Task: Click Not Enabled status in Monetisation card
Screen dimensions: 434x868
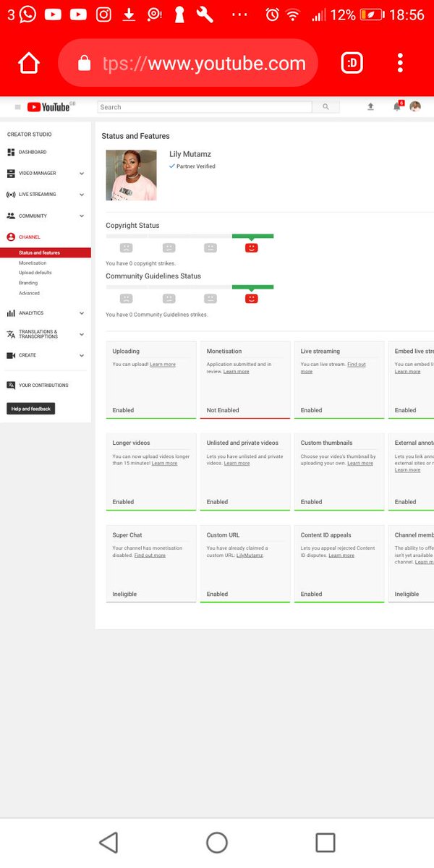Action: coord(223,410)
